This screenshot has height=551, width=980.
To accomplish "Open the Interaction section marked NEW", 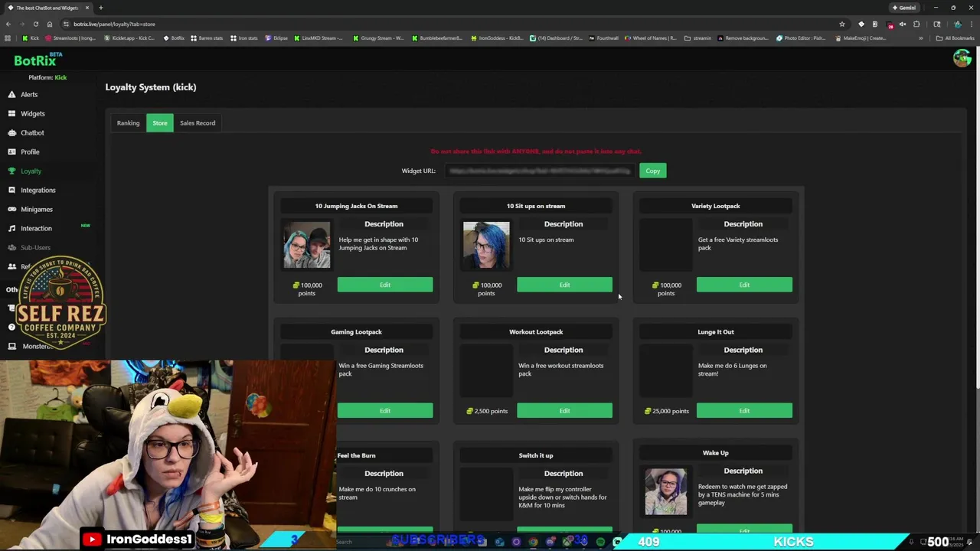I will [36, 228].
